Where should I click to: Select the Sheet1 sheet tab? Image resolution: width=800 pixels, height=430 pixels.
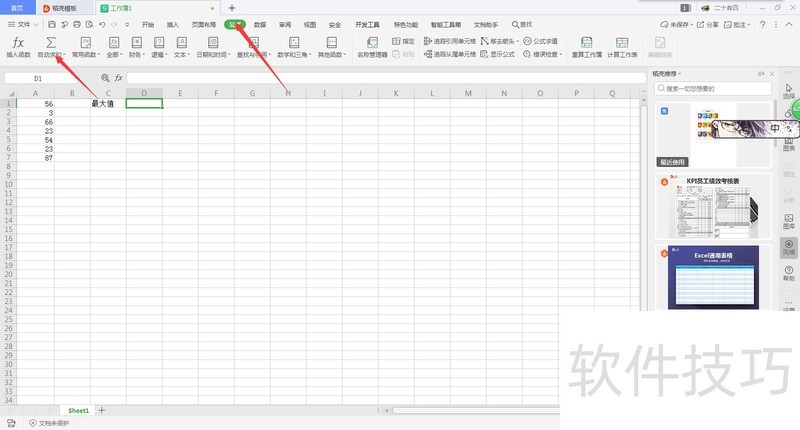[x=79, y=411]
